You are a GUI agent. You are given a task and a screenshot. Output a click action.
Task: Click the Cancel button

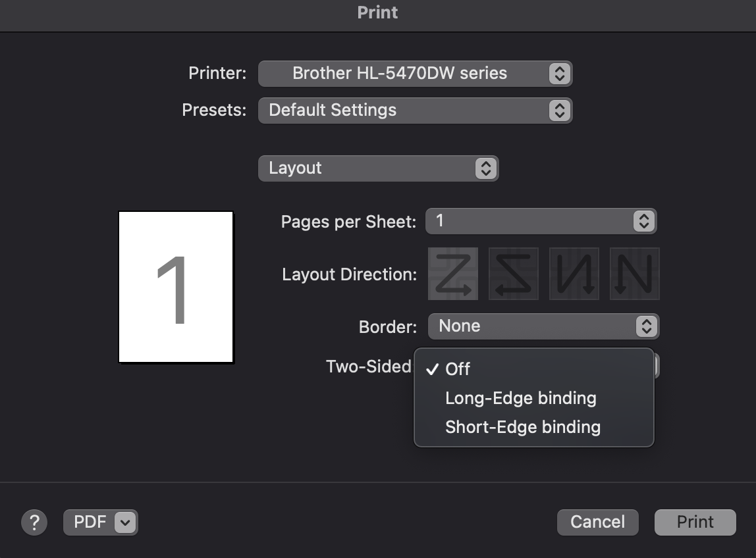[597, 522]
